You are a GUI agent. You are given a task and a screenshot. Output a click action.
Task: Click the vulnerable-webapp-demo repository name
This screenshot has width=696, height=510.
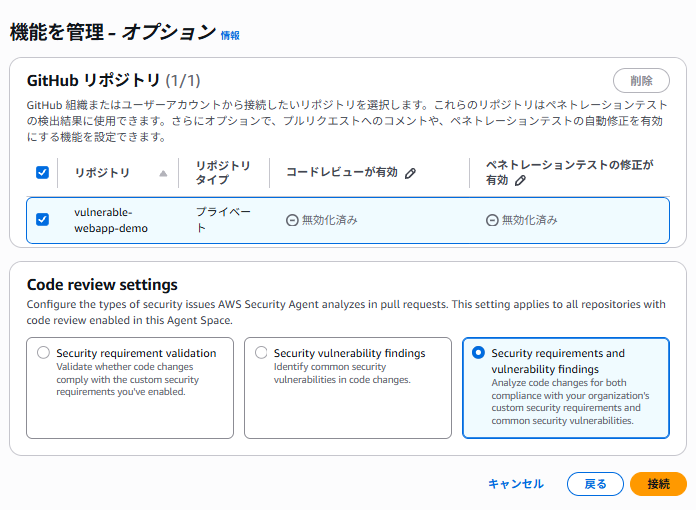[x=110, y=220]
